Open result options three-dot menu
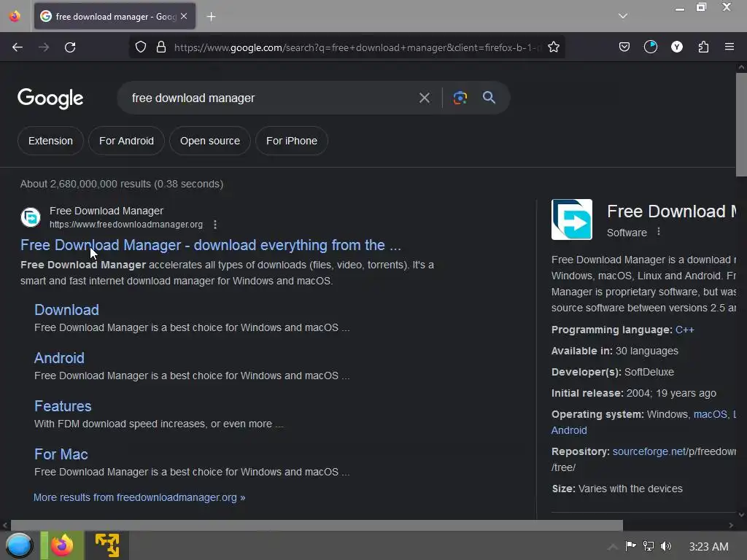Screen dimensions: 747x560 (215, 225)
